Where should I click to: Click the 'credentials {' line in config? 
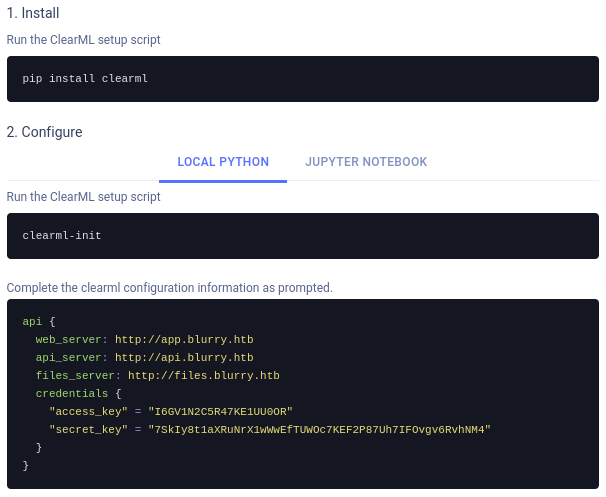(79, 394)
